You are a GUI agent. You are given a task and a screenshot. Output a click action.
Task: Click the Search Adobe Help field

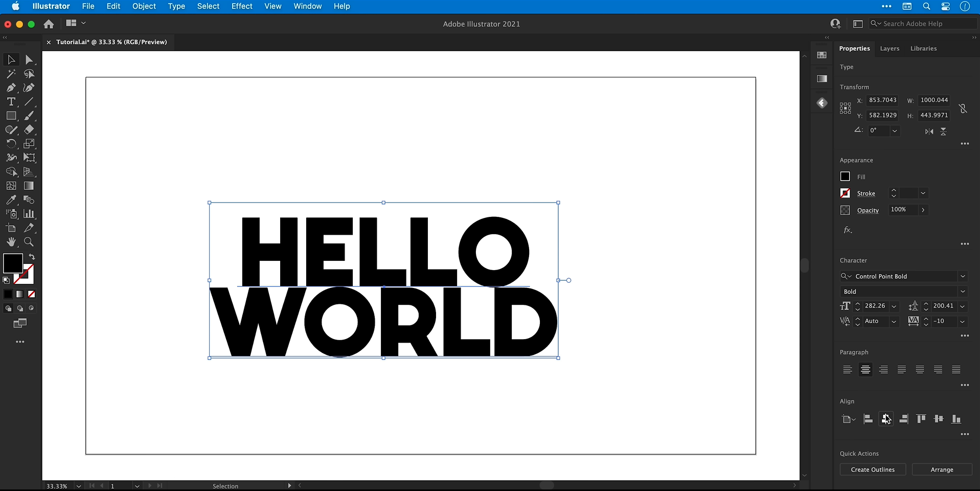[x=923, y=24]
